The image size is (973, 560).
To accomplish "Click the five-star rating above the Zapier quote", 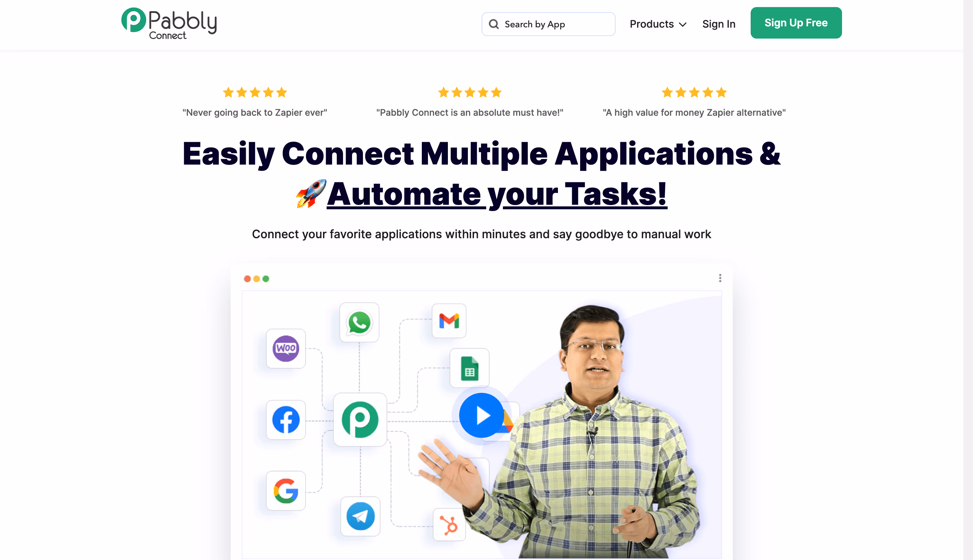I will click(255, 92).
